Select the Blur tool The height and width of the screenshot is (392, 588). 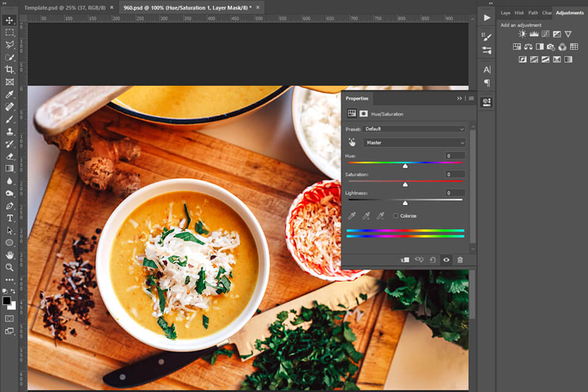pyautogui.click(x=9, y=181)
